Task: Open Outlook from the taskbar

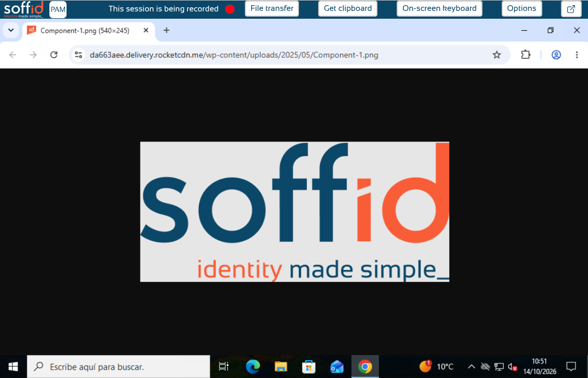Action: click(x=337, y=367)
